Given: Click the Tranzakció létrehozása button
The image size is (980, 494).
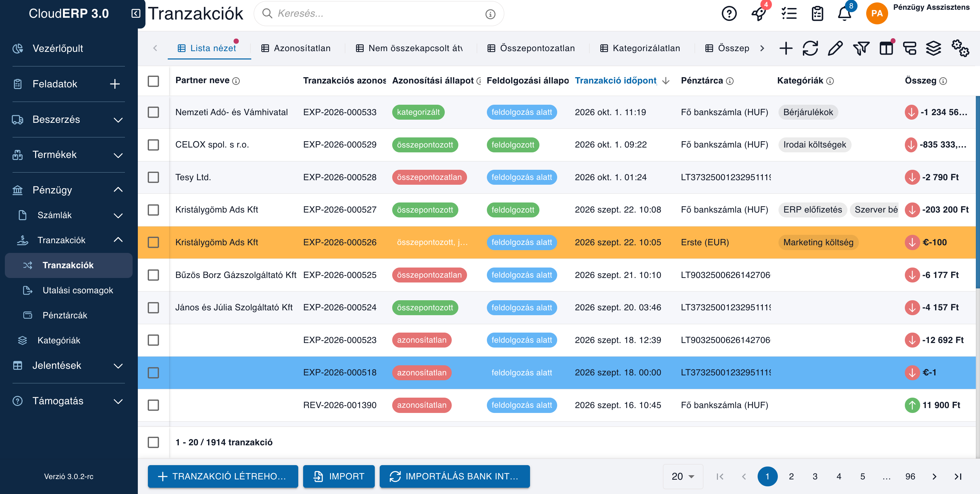Looking at the screenshot, I should (223, 477).
